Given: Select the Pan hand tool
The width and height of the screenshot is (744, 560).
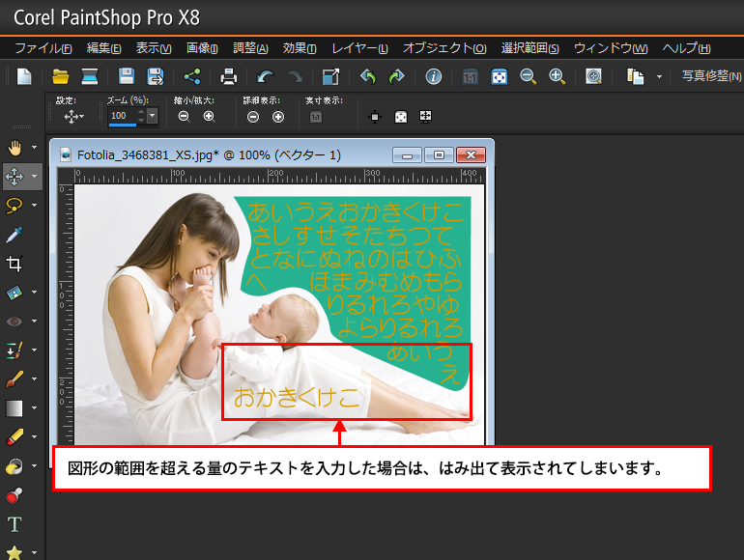Looking at the screenshot, I should [x=14, y=148].
